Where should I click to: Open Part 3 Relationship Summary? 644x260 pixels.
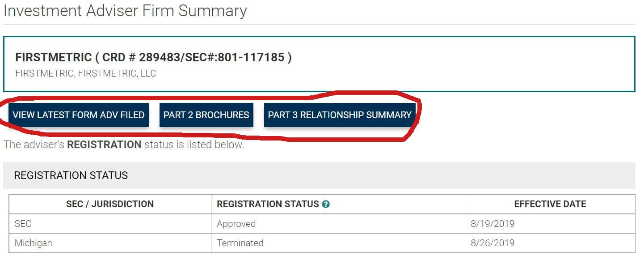[340, 115]
